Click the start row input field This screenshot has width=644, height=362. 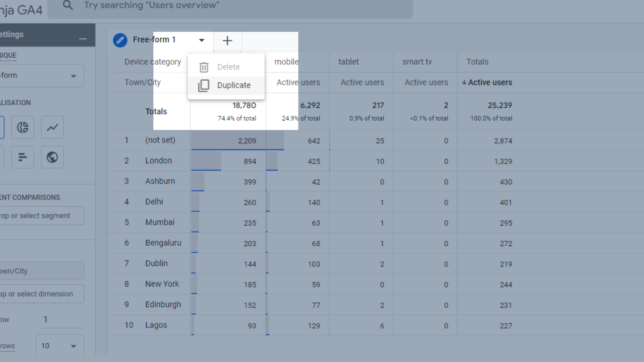[62, 319]
